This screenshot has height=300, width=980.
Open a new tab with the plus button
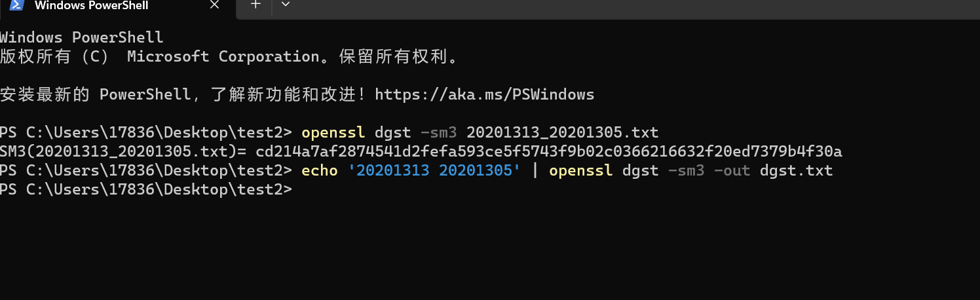pos(256,5)
